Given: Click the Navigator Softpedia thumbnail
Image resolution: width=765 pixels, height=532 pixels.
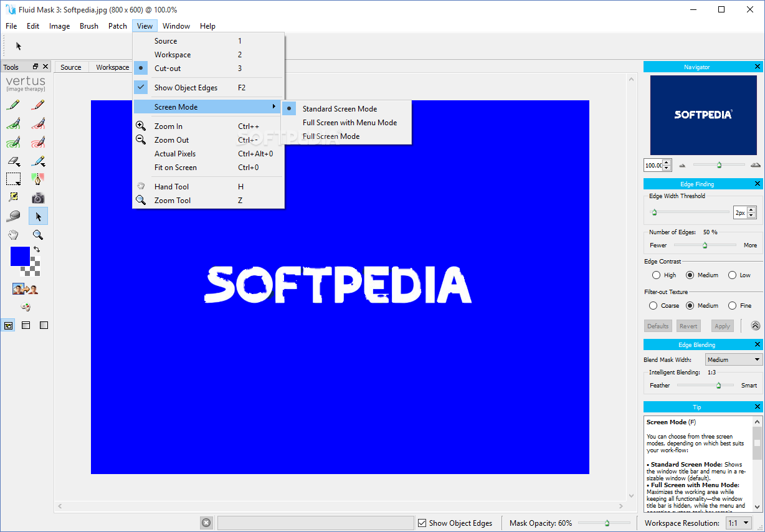Looking at the screenshot, I should tap(703, 115).
